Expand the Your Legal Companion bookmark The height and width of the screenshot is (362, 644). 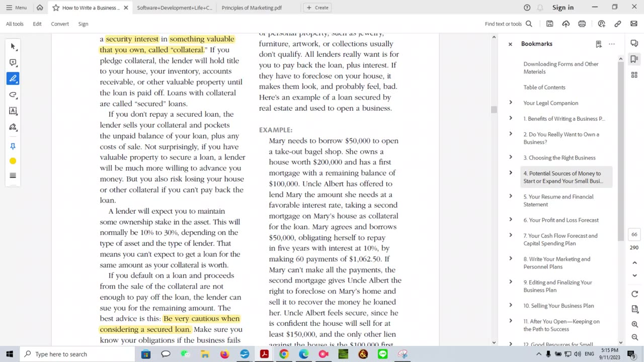click(511, 103)
